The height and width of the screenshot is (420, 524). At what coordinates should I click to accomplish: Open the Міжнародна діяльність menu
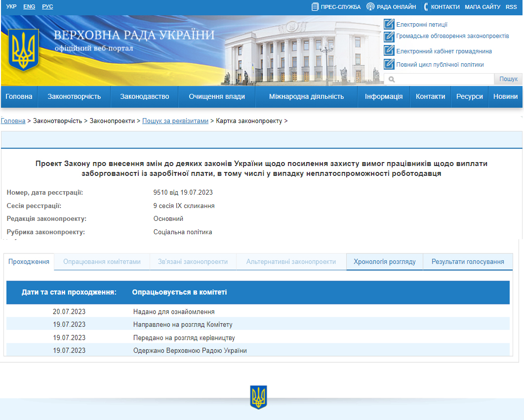306,97
